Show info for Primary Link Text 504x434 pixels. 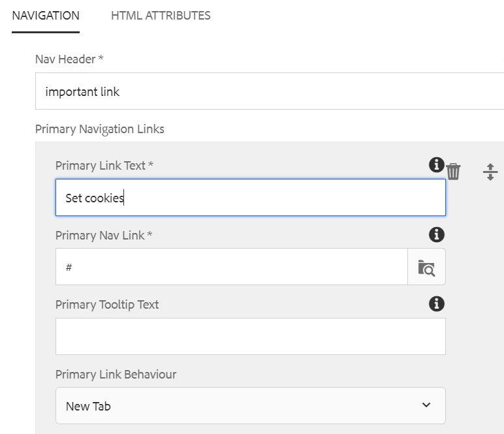[x=436, y=165]
